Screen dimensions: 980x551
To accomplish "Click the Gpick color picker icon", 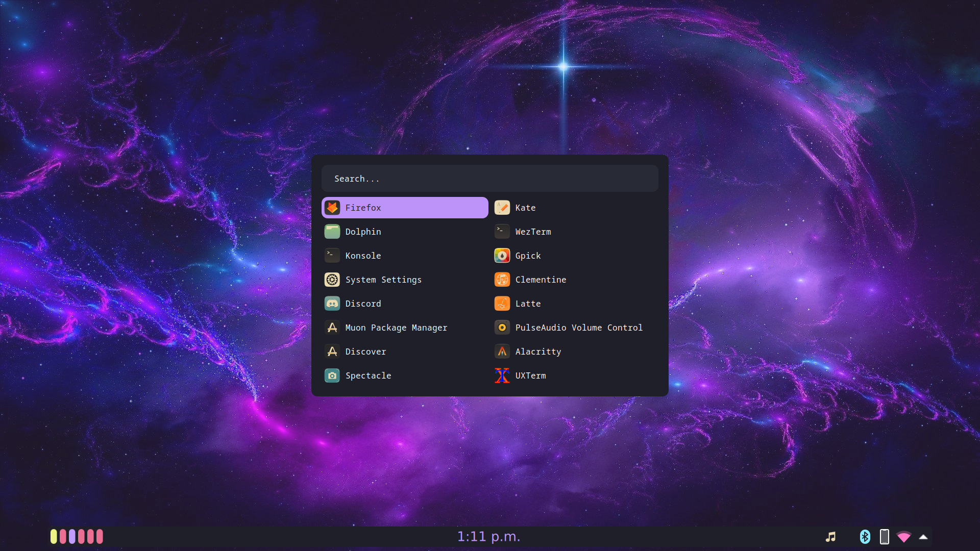I will [x=502, y=256].
